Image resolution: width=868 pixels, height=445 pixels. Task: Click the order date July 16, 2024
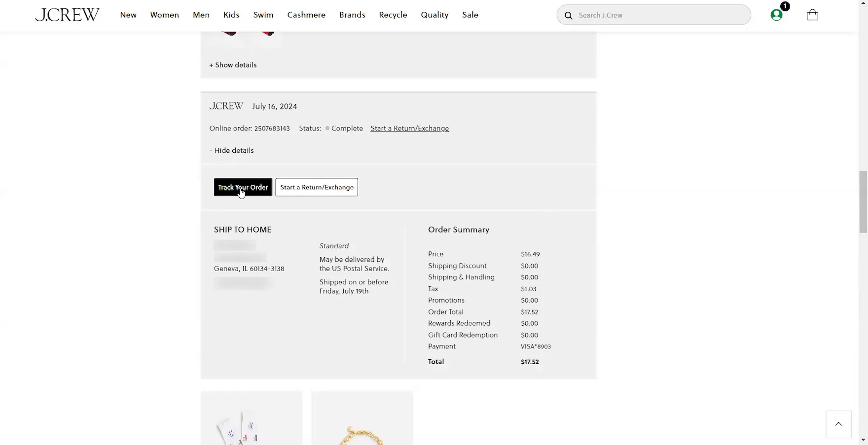(x=275, y=106)
